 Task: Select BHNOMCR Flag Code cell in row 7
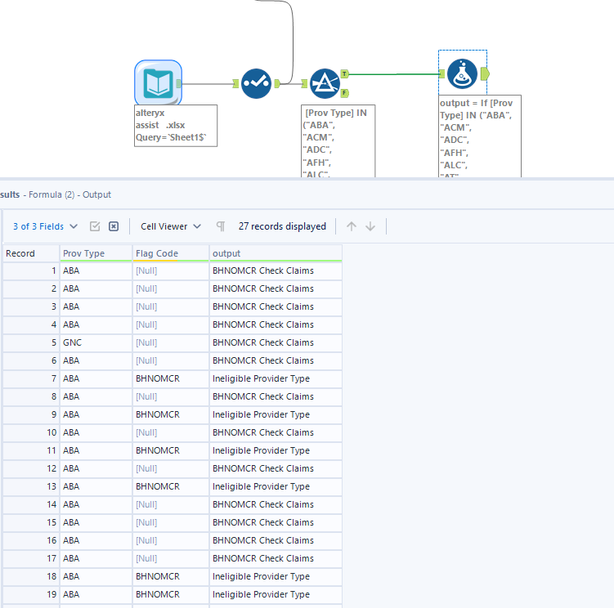pyautogui.click(x=171, y=379)
